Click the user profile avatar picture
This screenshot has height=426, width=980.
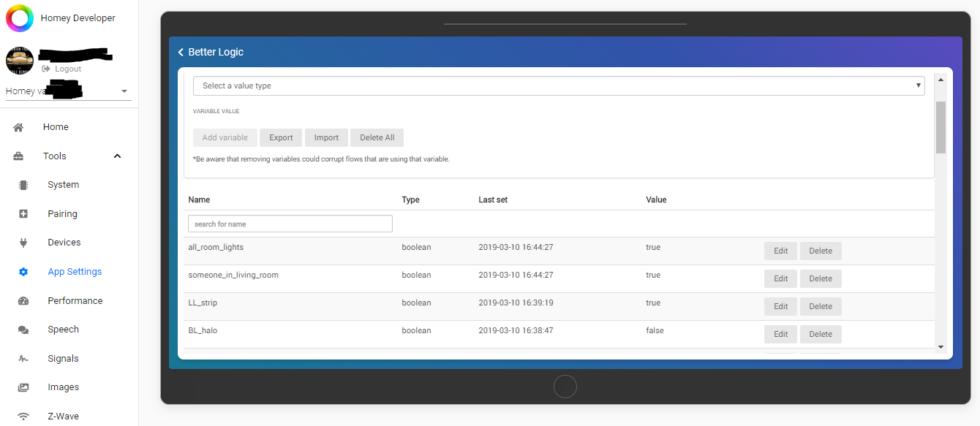20,61
